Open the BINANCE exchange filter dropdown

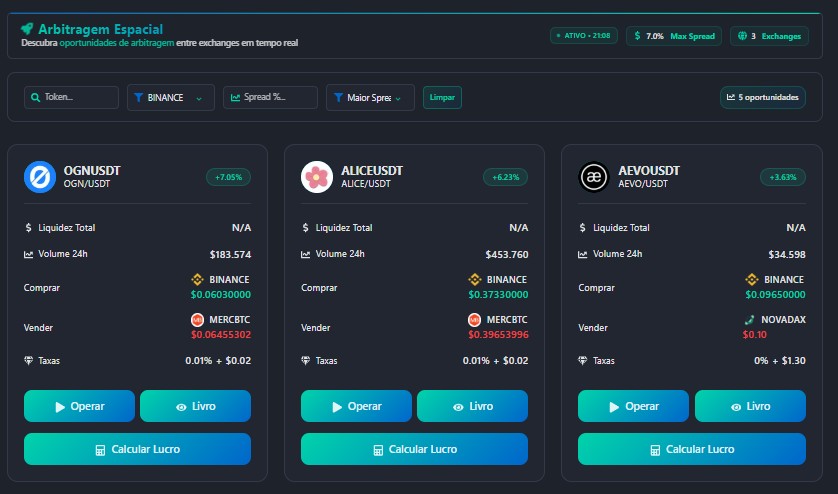170,98
